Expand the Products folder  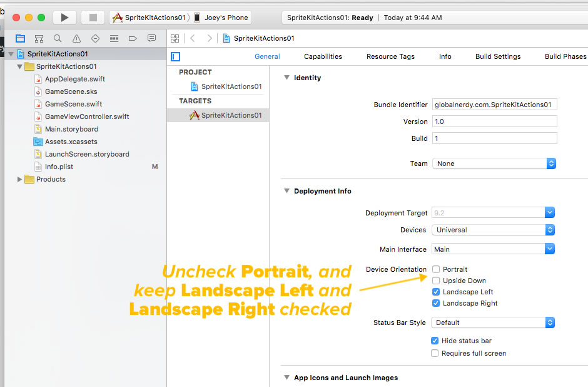(19, 180)
